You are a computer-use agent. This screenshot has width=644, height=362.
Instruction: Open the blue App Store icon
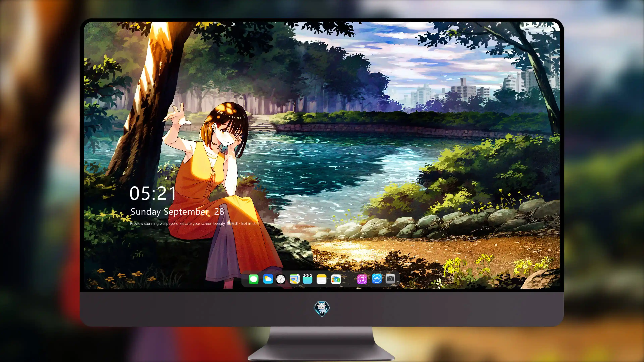377,279
